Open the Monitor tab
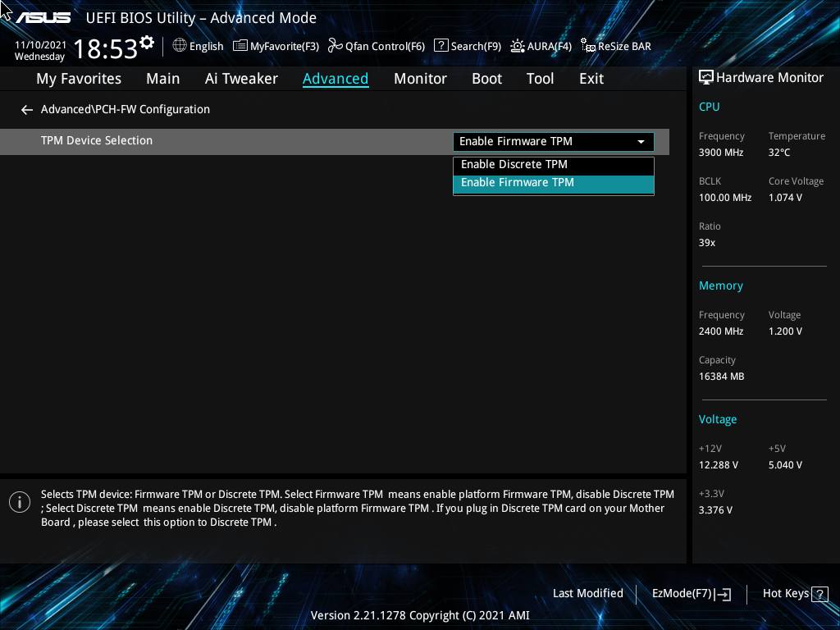Image resolution: width=840 pixels, height=630 pixels. pos(420,79)
